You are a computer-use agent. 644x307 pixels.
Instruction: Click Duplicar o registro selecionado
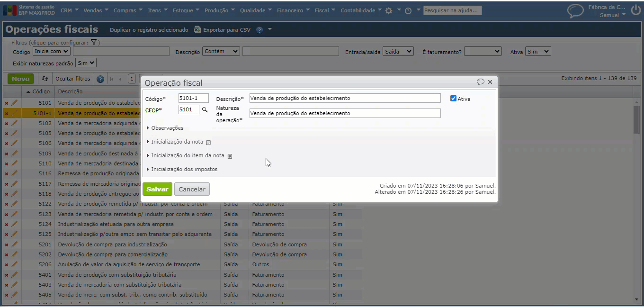tap(149, 30)
